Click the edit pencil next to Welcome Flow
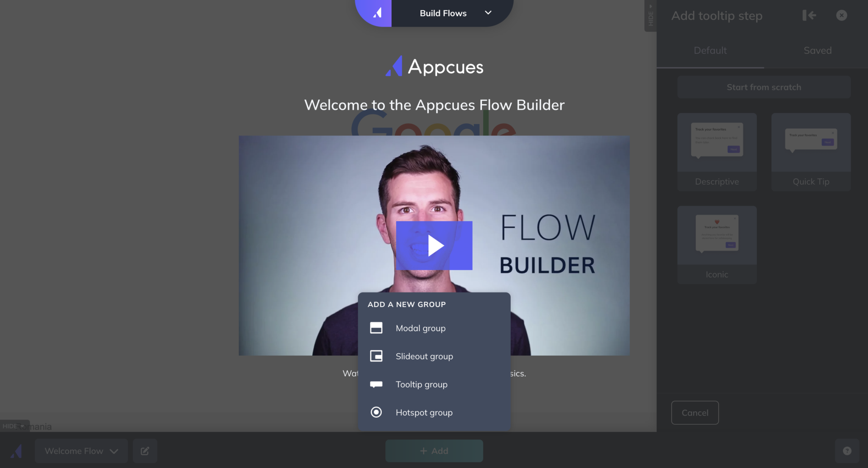 pyautogui.click(x=145, y=451)
